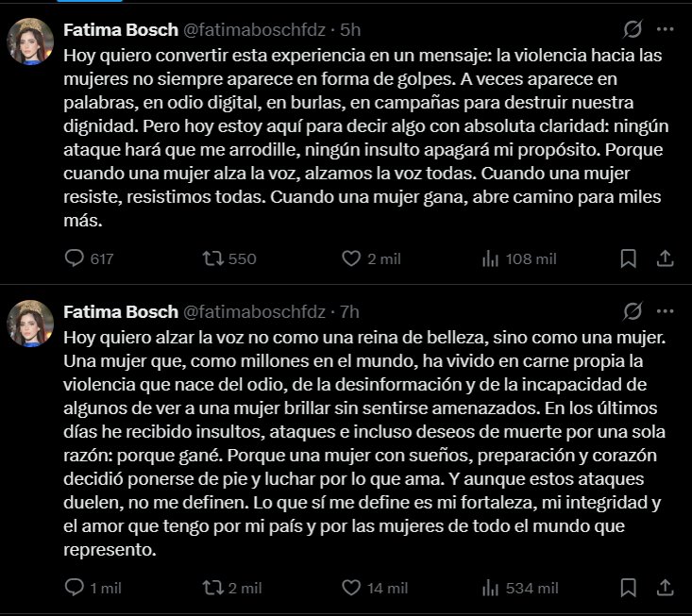Click Fatima Bosch avatar on first tweet

[30, 42]
